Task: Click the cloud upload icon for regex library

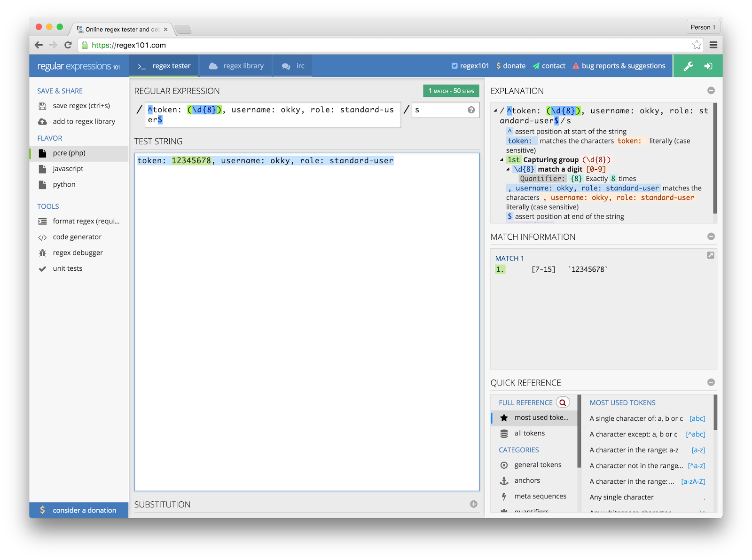Action: (42, 122)
